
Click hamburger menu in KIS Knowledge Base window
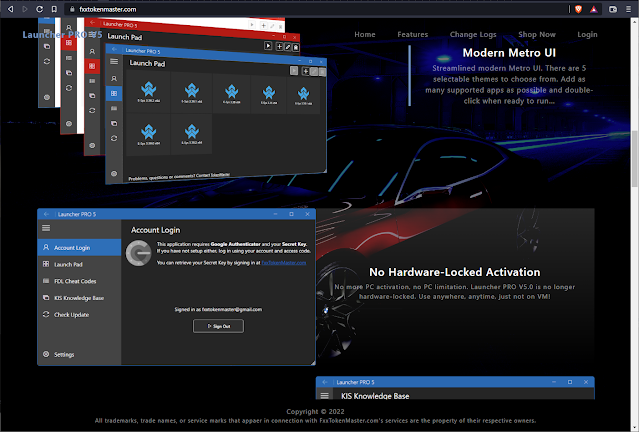(325, 395)
